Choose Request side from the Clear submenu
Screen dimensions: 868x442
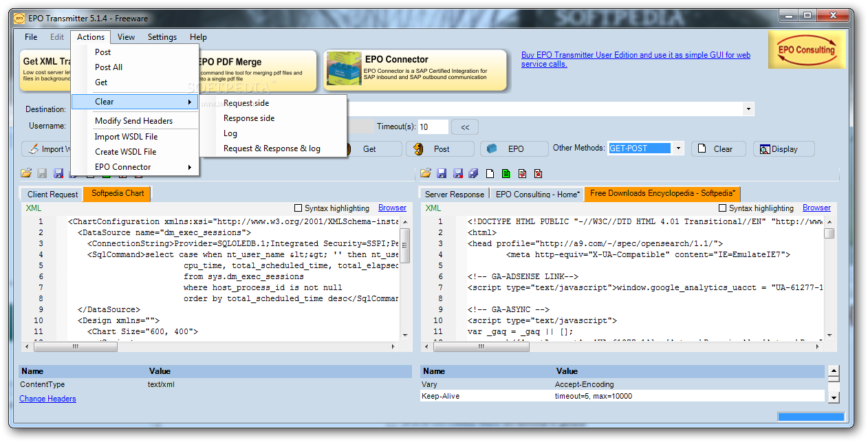273,103
